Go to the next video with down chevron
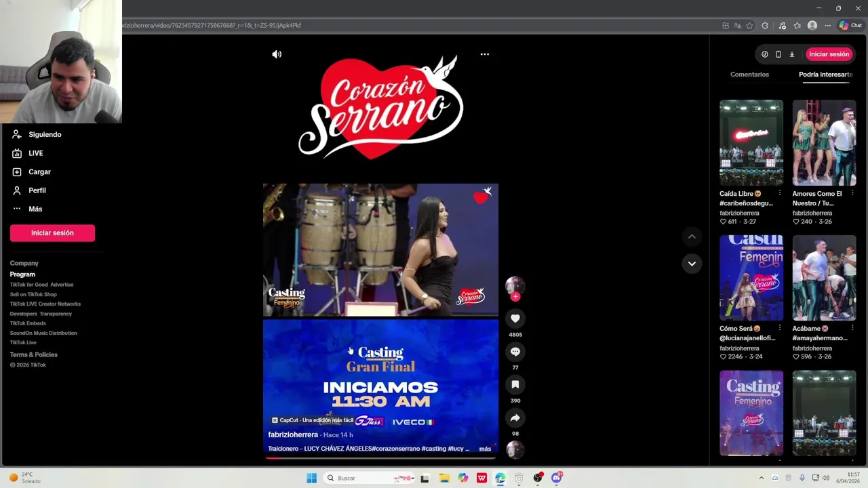This screenshot has height=488, width=868. tap(692, 264)
